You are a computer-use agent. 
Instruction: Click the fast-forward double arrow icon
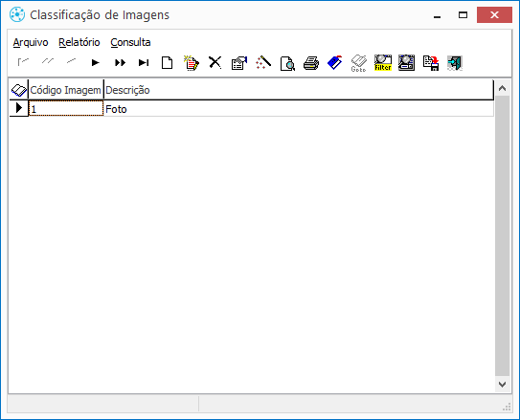click(120, 62)
